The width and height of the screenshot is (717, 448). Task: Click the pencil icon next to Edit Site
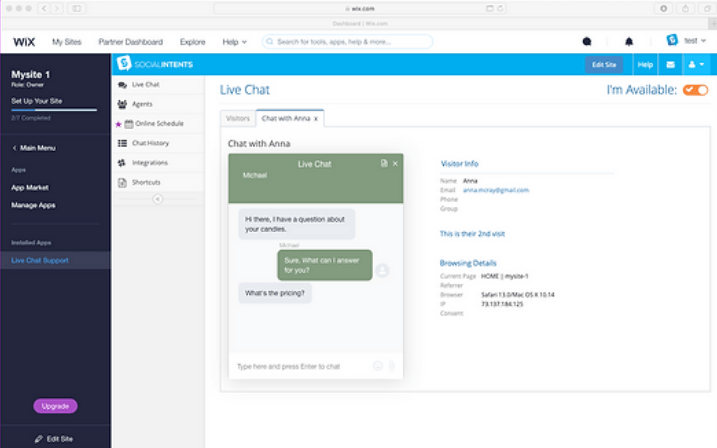pos(39,439)
